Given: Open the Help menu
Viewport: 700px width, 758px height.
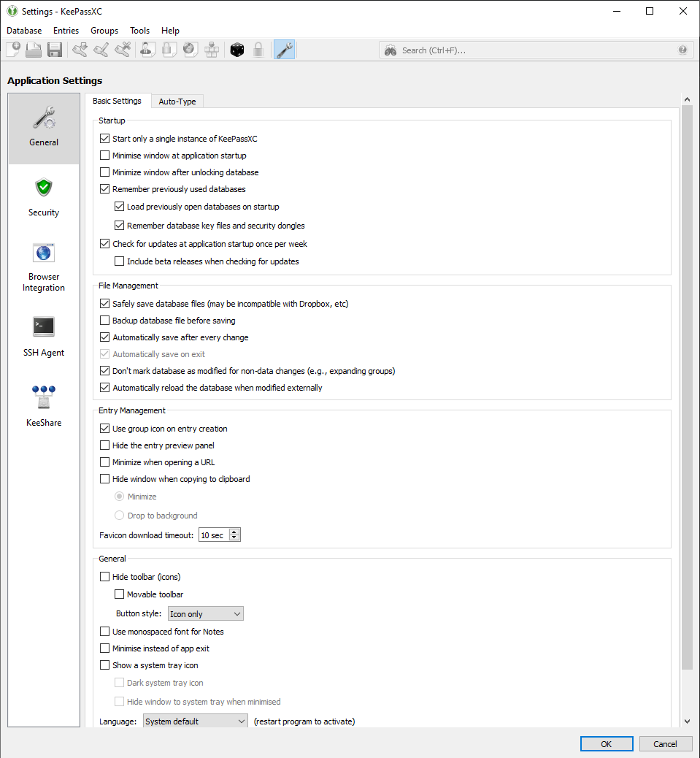Looking at the screenshot, I should pyautogui.click(x=170, y=31).
